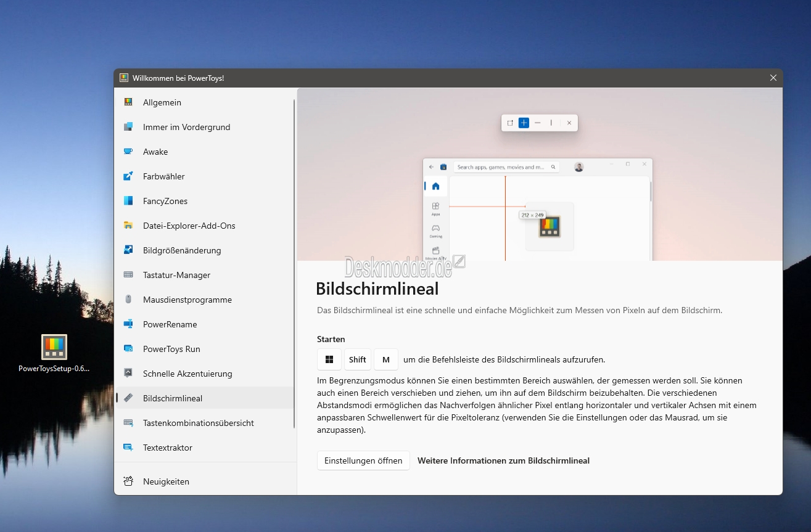Select Tastatur-Manager

204,275
